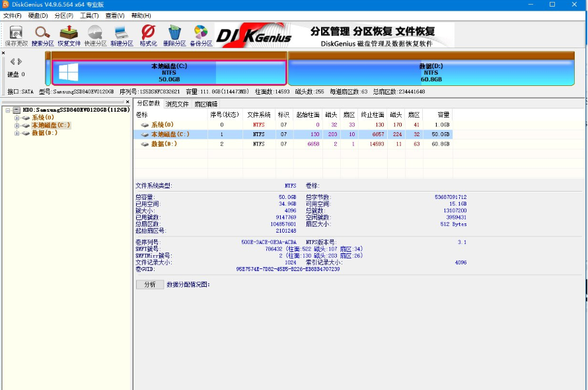Close the disk map panel with X
This screenshot has height=390, width=588.
[x=3, y=53]
